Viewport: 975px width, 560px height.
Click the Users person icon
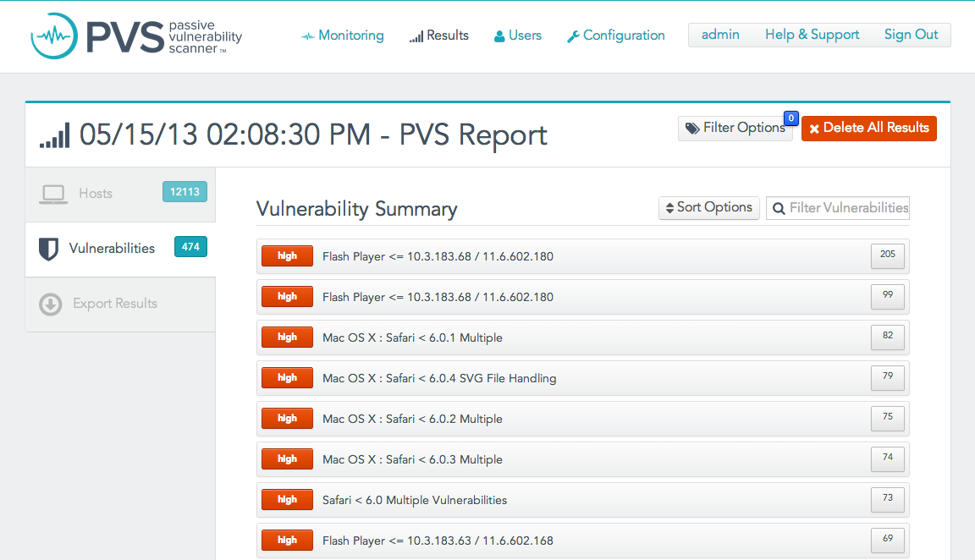(499, 36)
